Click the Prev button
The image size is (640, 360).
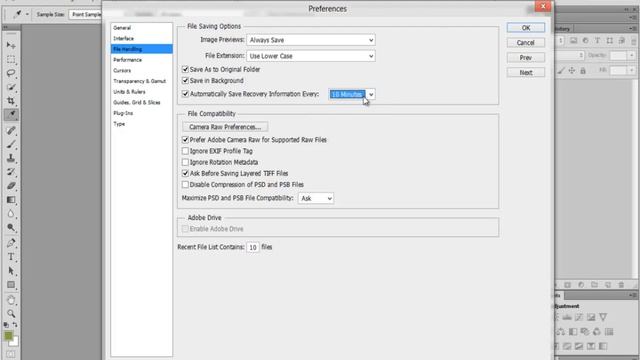[x=526, y=58]
